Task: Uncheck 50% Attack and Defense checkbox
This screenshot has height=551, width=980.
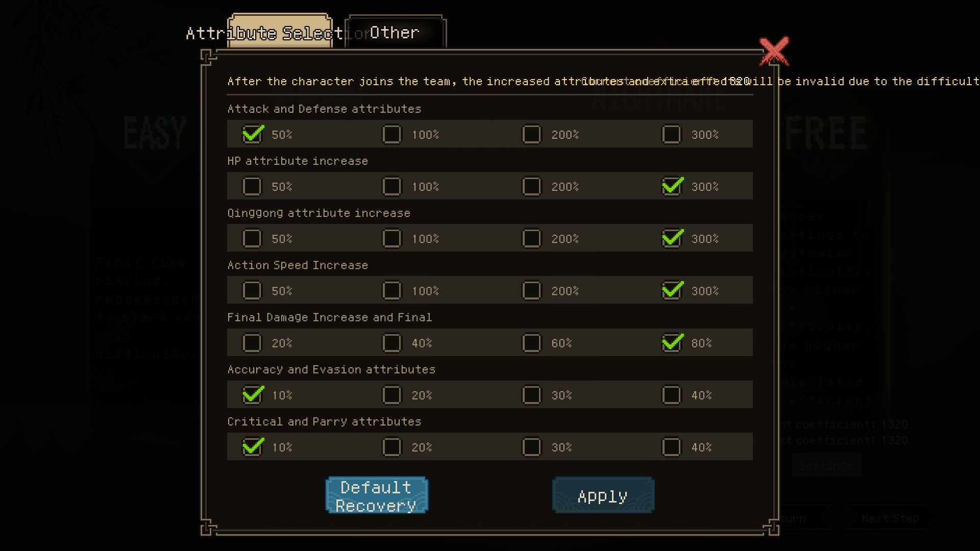Action: (x=252, y=135)
